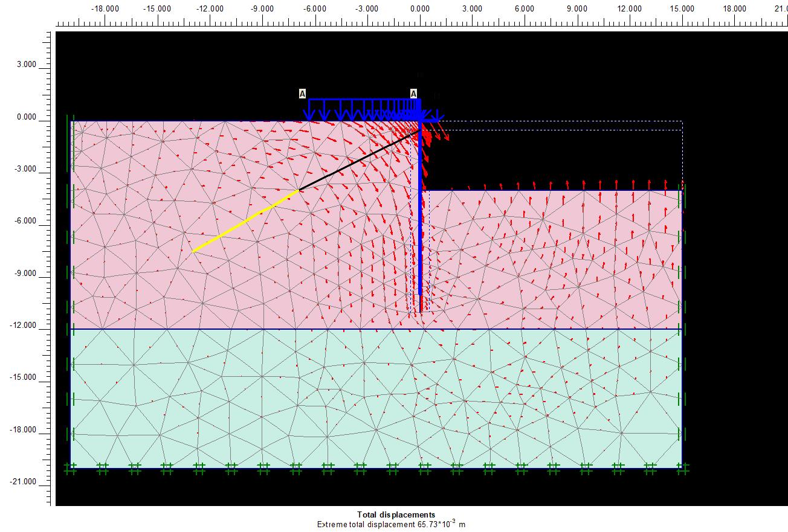Screen dimensions: 788x532
Task: Click 0.000 on the horizontal ruler
Action: [x=420, y=9]
